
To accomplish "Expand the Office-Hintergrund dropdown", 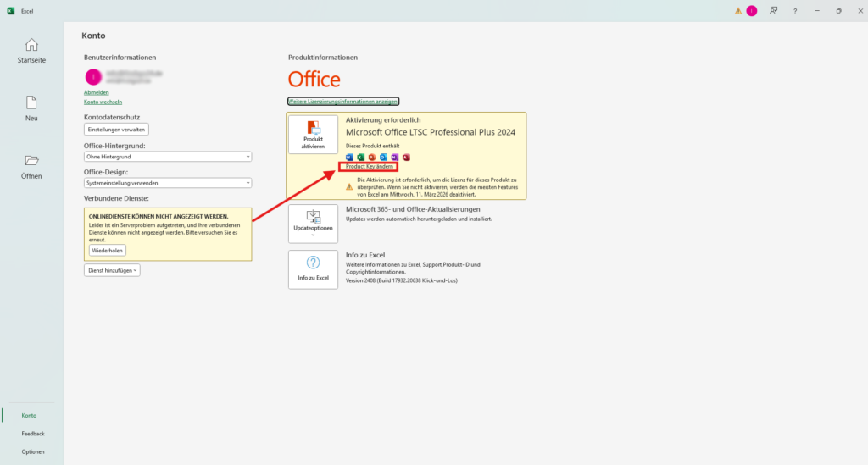I will point(168,157).
